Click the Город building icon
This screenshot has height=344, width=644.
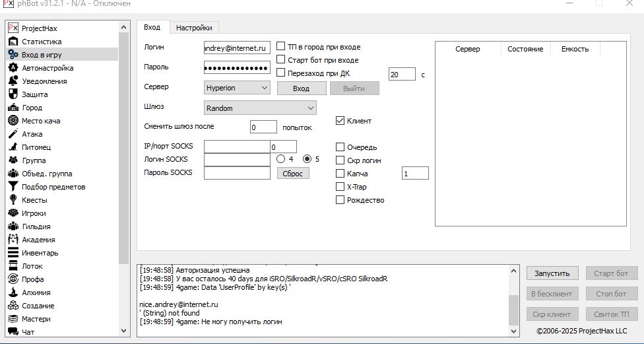tap(13, 108)
